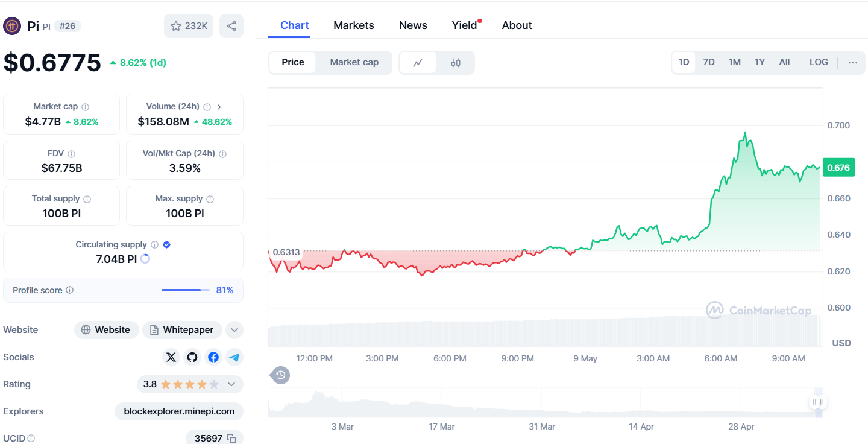Open the GitHub social link
Viewport: 868px width, 444px height.
pos(192,357)
